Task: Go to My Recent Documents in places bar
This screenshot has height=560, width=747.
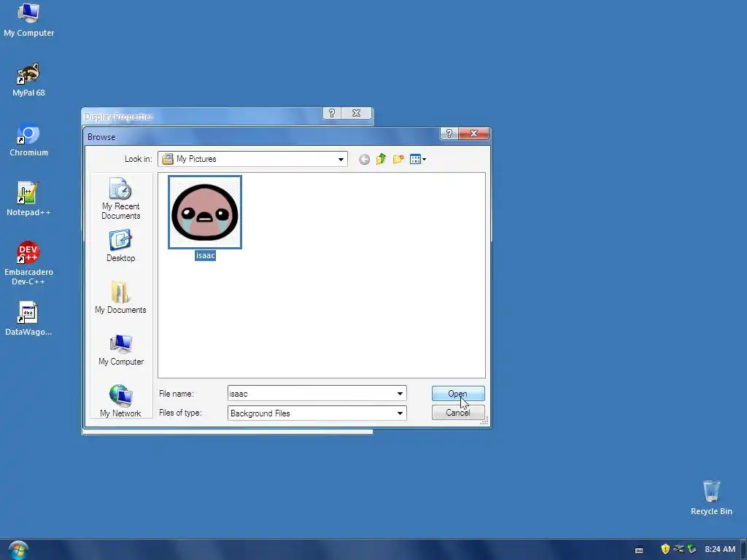Action: (x=120, y=198)
